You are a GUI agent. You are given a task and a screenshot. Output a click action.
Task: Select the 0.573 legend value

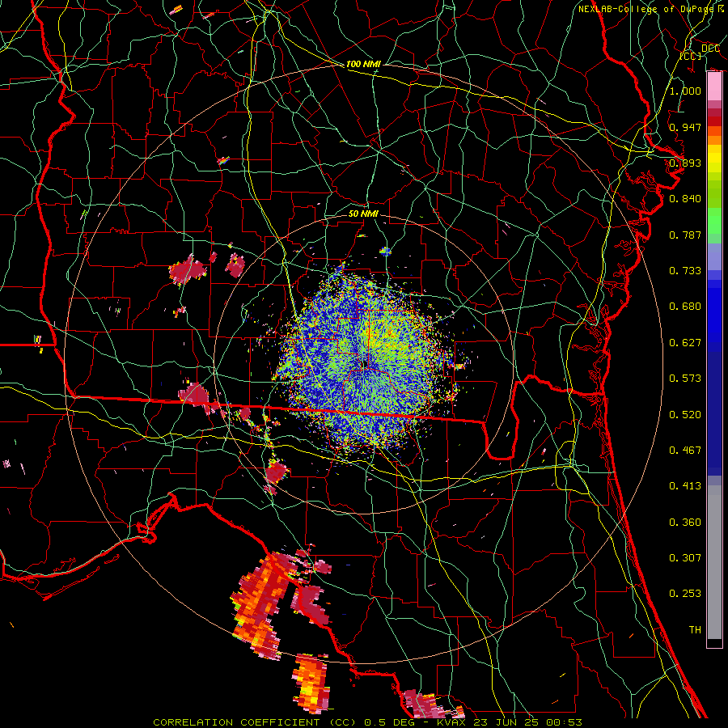pyautogui.click(x=685, y=379)
